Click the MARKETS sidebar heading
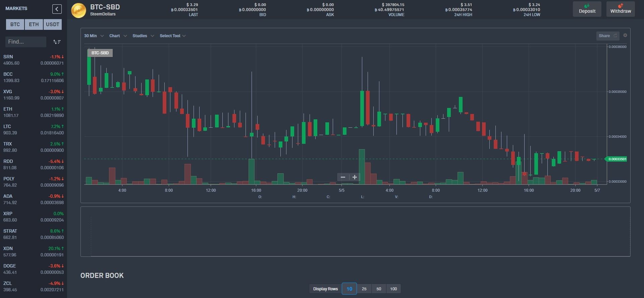644x298 pixels. click(x=16, y=8)
